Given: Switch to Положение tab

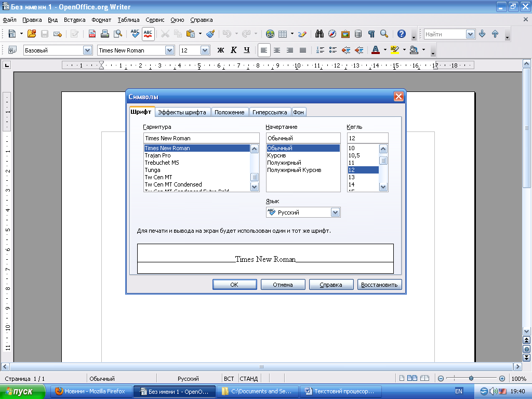Looking at the screenshot, I should tap(229, 112).
